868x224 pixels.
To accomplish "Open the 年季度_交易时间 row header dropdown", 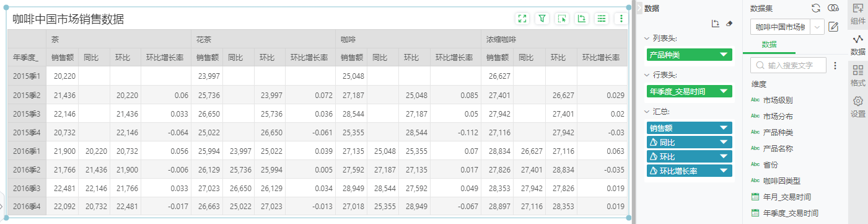I will click(x=723, y=92).
